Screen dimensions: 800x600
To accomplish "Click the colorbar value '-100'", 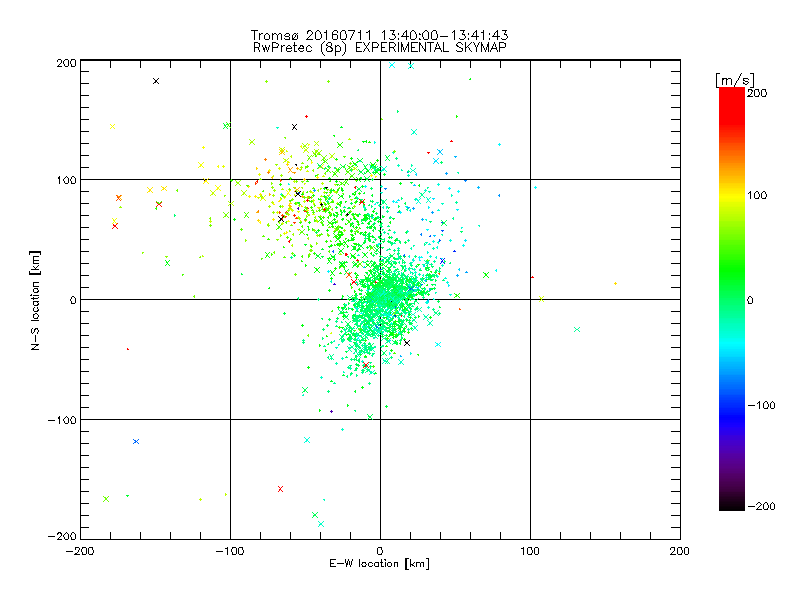I will [761, 405].
